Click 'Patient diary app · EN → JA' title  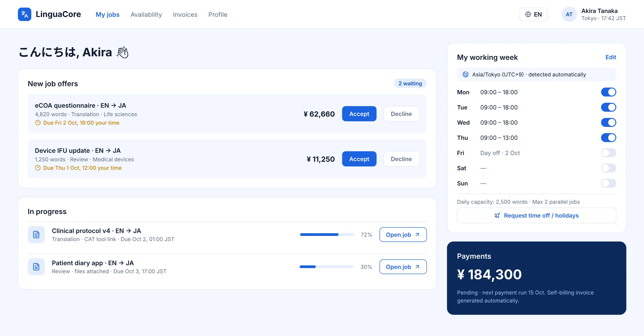click(x=93, y=263)
